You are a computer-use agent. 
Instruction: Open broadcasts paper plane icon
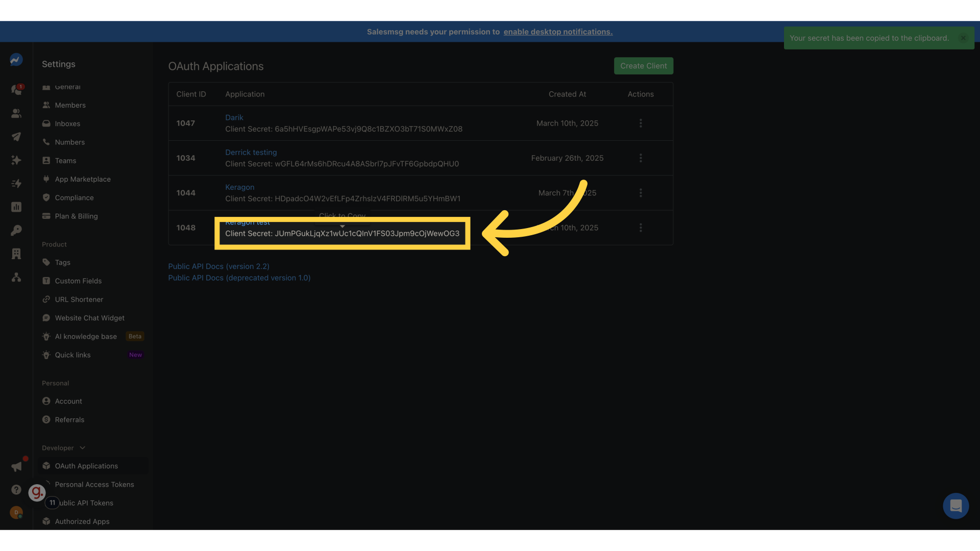pos(16,137)
